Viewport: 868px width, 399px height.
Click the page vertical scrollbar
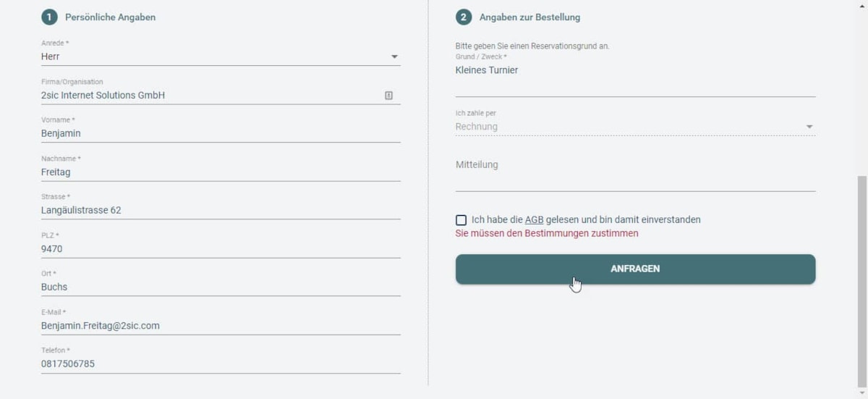[x=861, y=282]
